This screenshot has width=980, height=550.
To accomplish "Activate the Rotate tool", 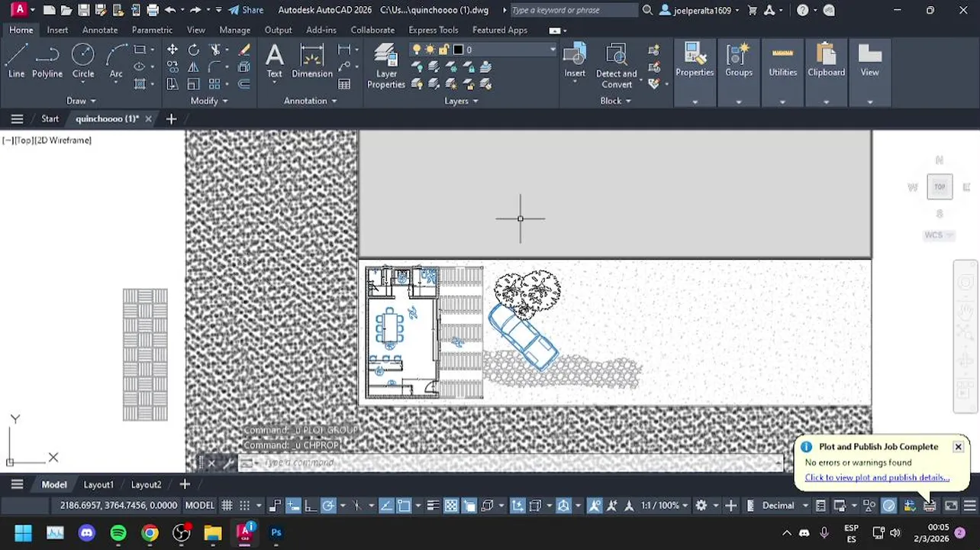I will pos(194,50).
